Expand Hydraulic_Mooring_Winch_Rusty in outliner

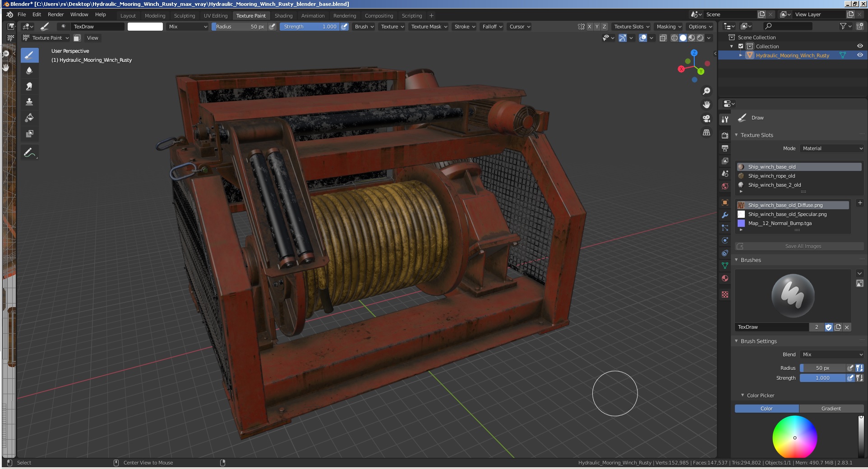point(740,55)
